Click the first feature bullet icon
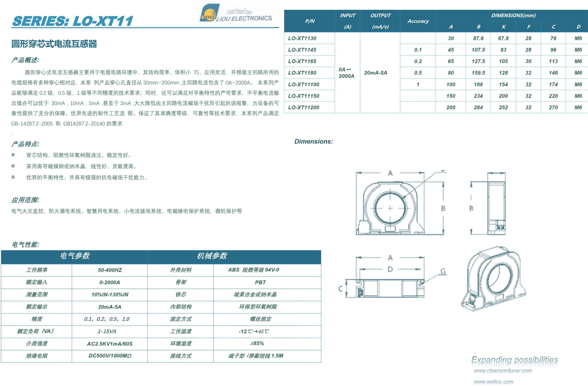 13,155
